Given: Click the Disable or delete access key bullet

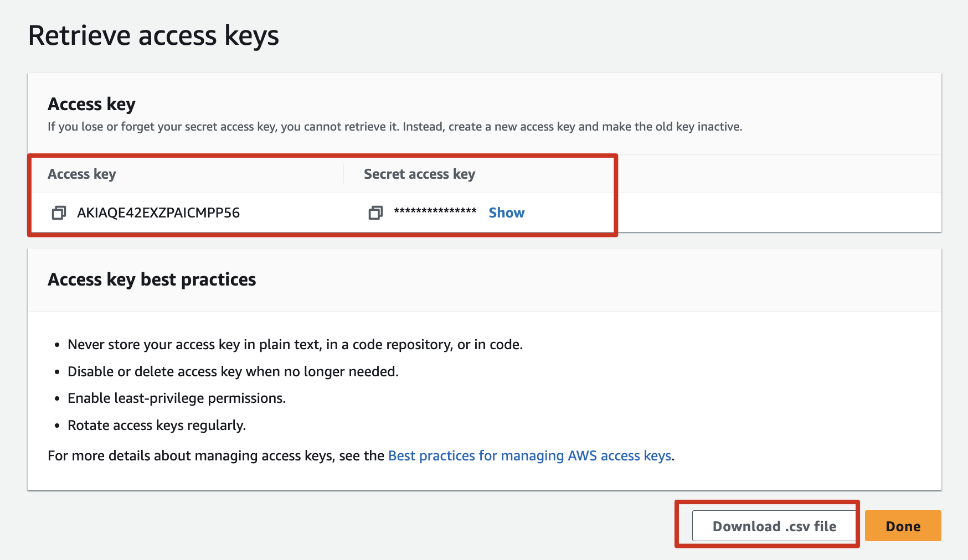Looking at the screenshot, I should click(x=233, y=371).
